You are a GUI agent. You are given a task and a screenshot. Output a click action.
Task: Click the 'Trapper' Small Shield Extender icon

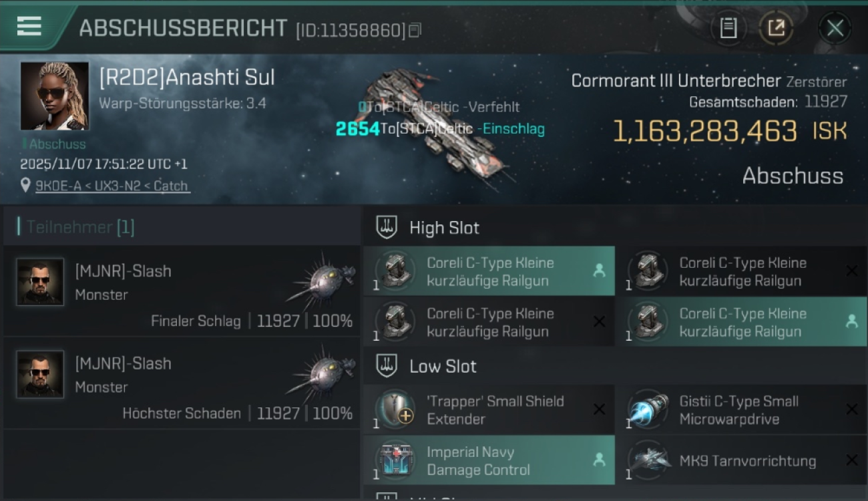[x=395, y=409]
